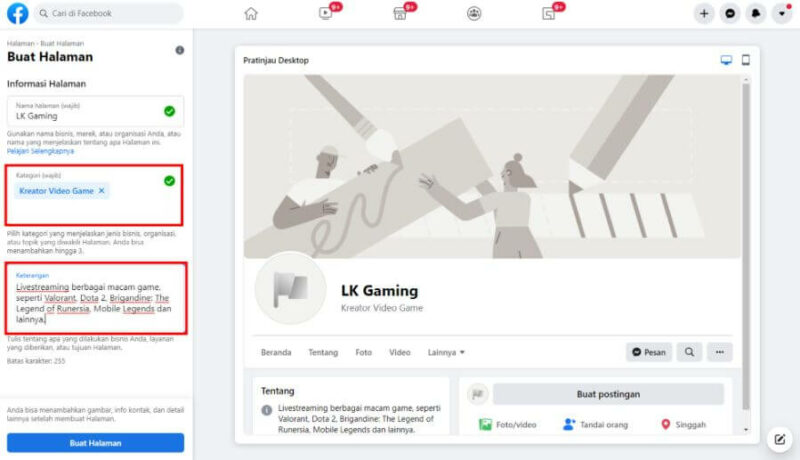The image size is (800, 460).
Task: Open the Gaming icon in top bar
Action: click(x=548, y=13)
